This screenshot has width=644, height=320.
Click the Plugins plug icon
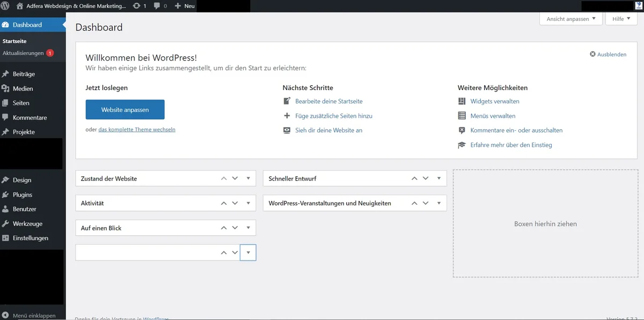7,194
